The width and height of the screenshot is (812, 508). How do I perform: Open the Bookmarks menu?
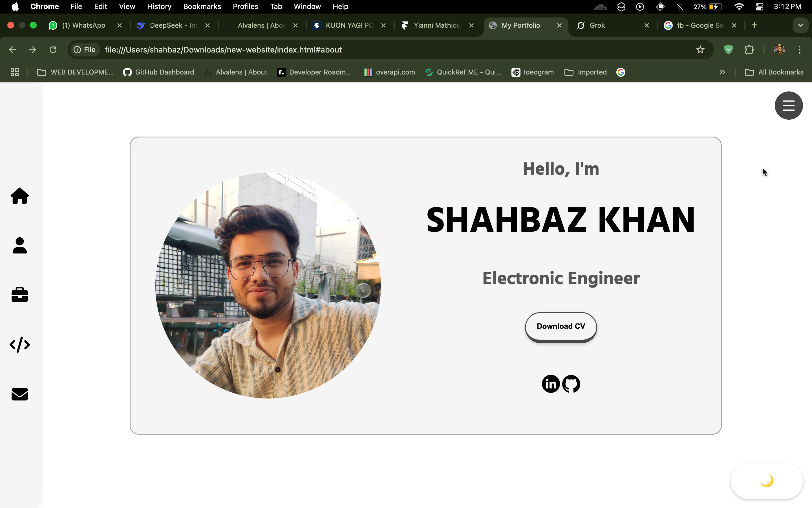(202, 6)
